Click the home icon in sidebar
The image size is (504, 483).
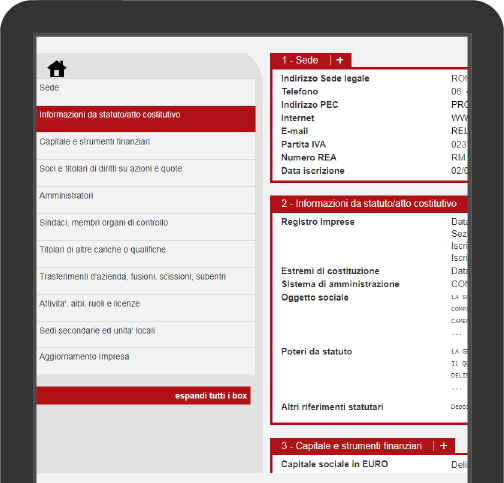click(x=57, y=69)
